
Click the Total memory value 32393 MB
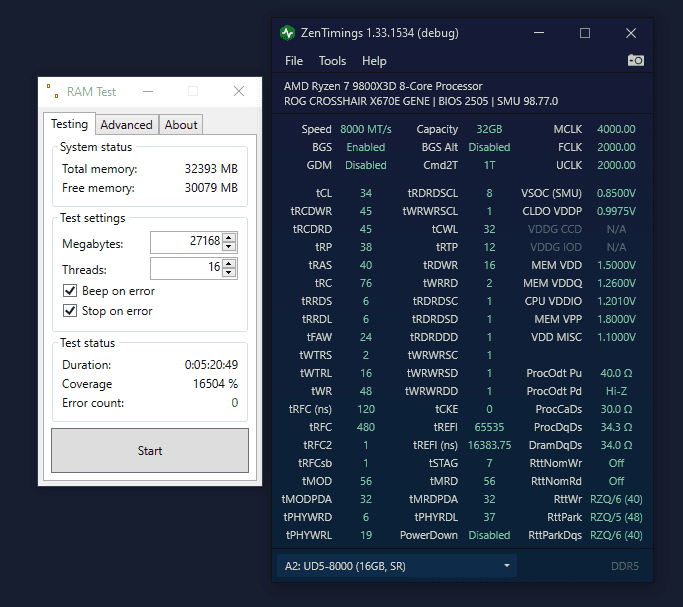(x=211, y=169)
